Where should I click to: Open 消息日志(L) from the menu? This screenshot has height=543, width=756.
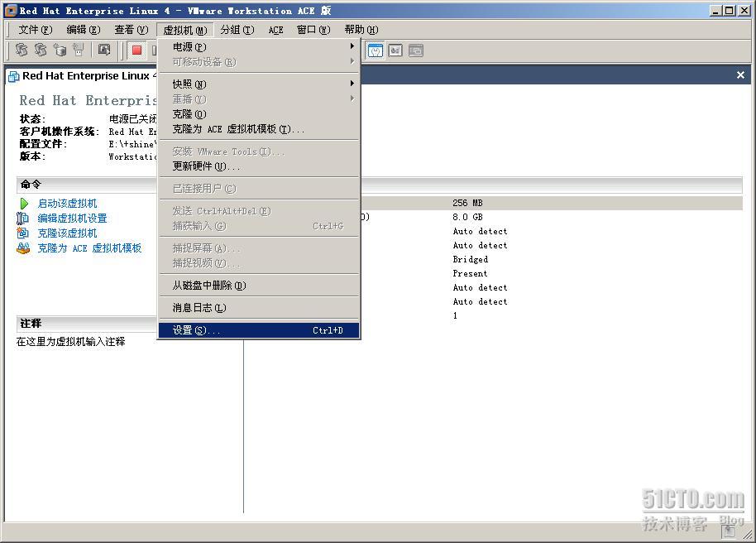[259, 307]
